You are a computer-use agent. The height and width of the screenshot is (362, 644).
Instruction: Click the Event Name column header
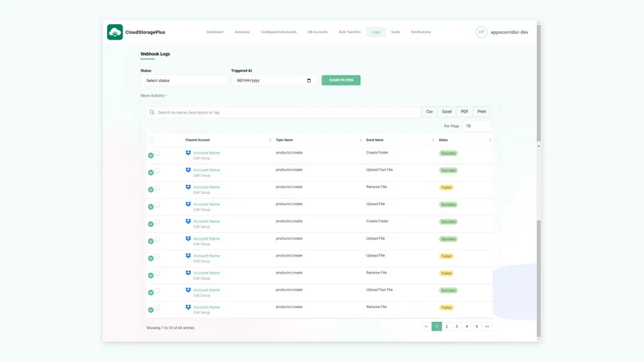374,140
